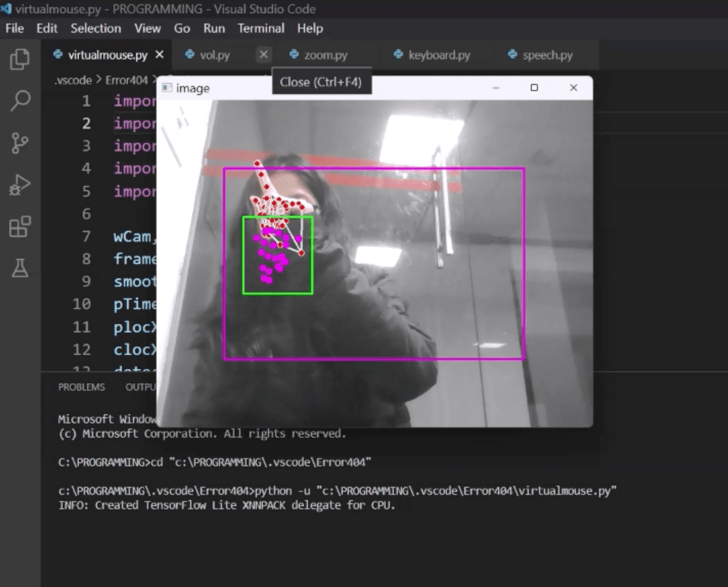Switch to the speech.py tab

pyautogui.click(x=548, y=55)
